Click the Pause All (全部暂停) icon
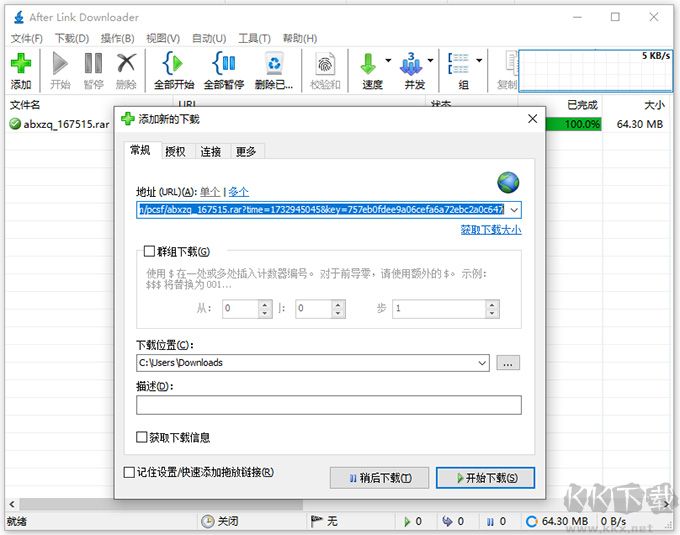Image resolution: width=680 pixels, height=535 pixels. [x=224, y=64]
